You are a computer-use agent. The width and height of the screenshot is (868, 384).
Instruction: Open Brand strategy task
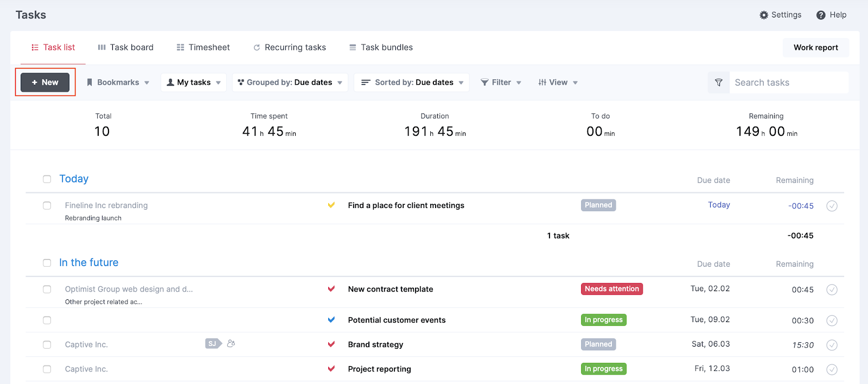(375, 344)
